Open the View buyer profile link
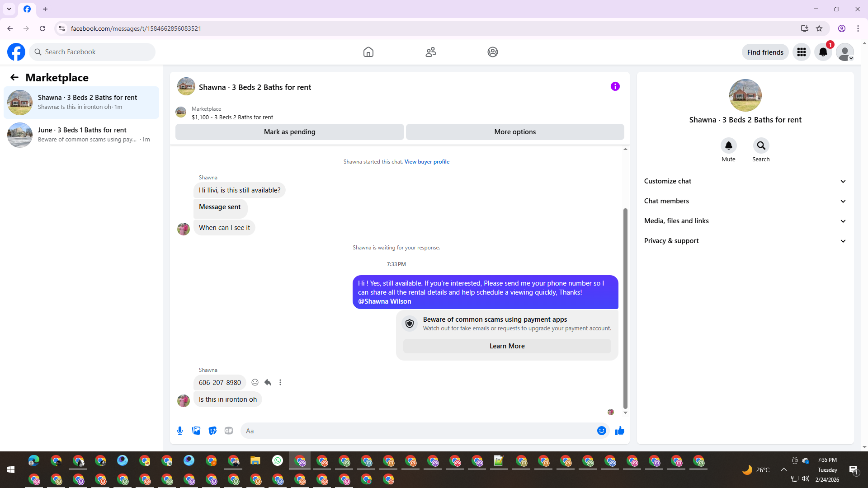 point(427,162)
